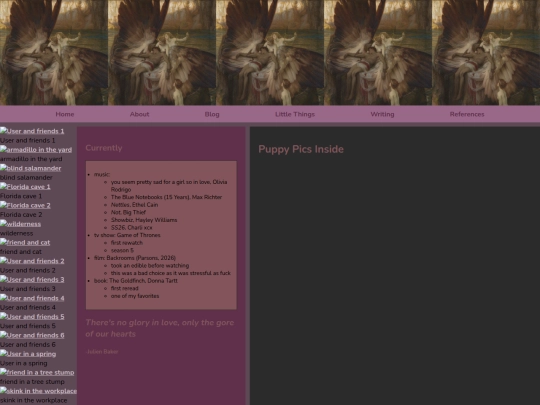540x405 pixels.
Task: Click 'tv show: Game of Thrones' item
Action: [x=127, y=235]
